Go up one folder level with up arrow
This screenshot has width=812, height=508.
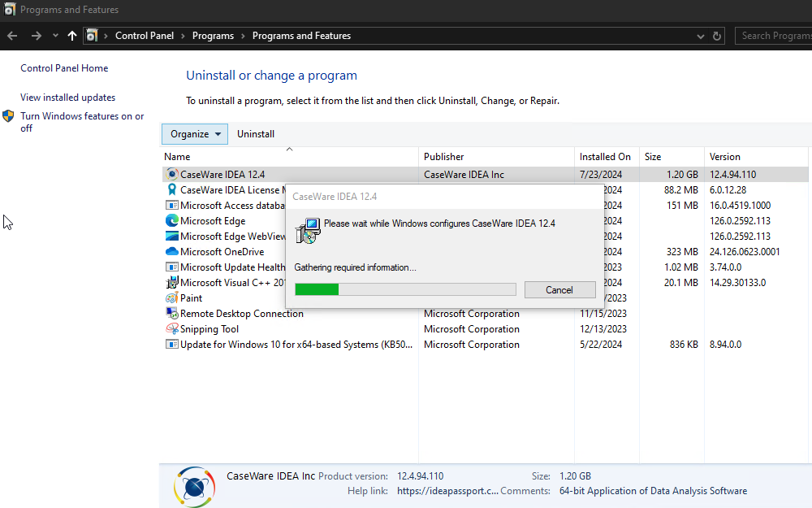click(72, 36)
